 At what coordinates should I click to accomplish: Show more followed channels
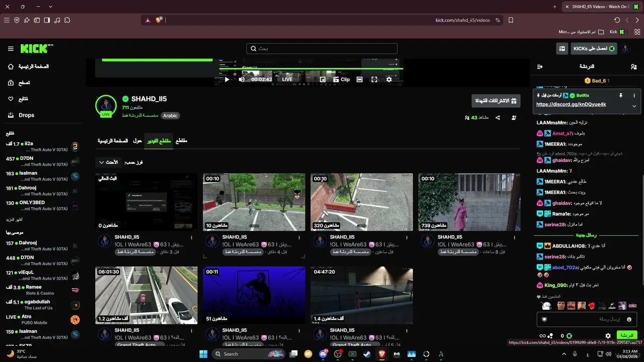coord(14,220)
